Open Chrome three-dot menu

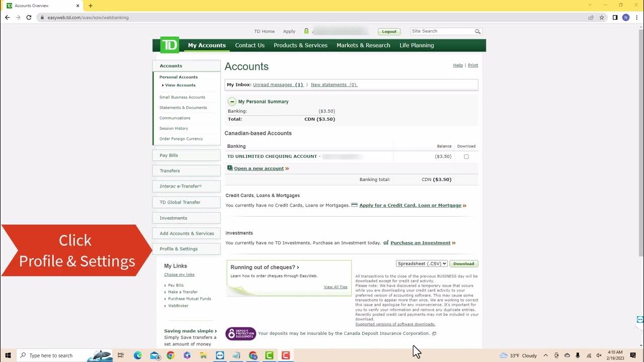[x=636, y=17]
